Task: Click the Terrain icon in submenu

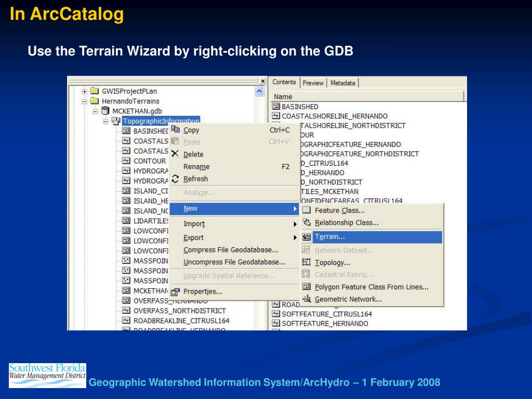Action: pos(307,237)
